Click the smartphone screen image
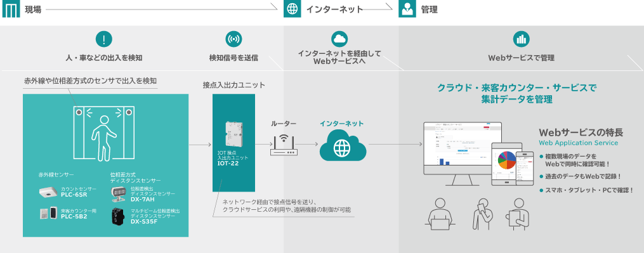This screenshot has height=253, width=644. (x=525, y=169)
